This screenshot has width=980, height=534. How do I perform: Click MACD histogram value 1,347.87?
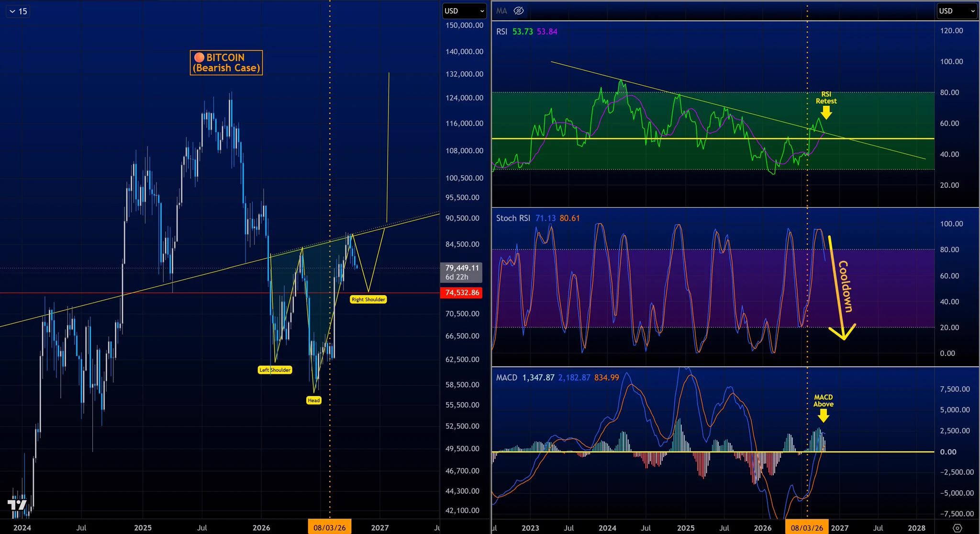tap(538, 378)
